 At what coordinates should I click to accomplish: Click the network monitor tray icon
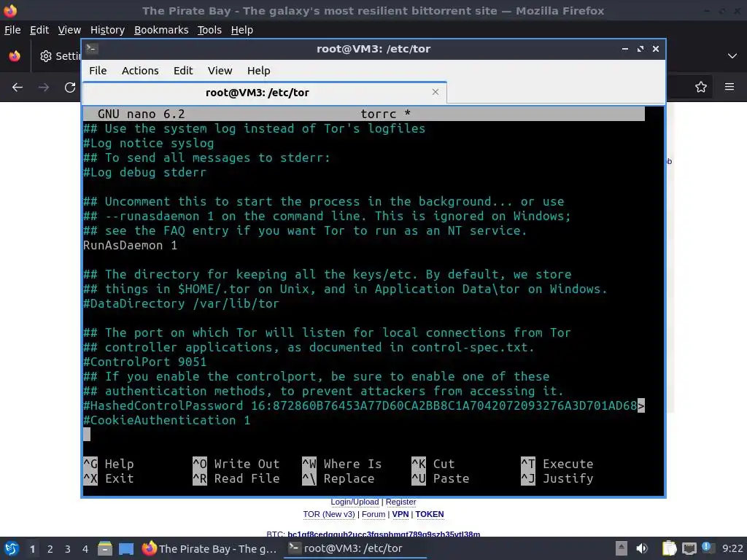689,548
